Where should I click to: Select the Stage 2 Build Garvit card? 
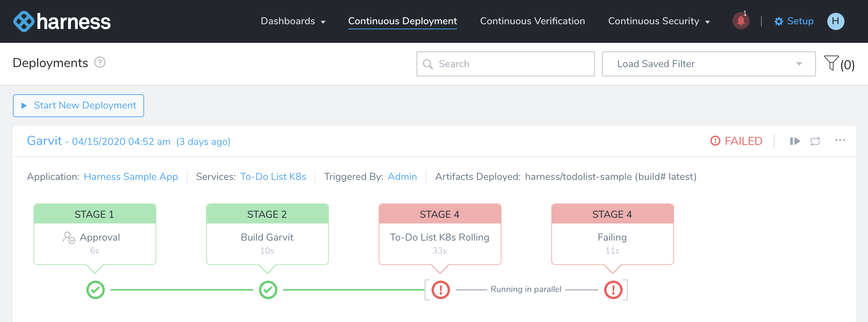267,234
